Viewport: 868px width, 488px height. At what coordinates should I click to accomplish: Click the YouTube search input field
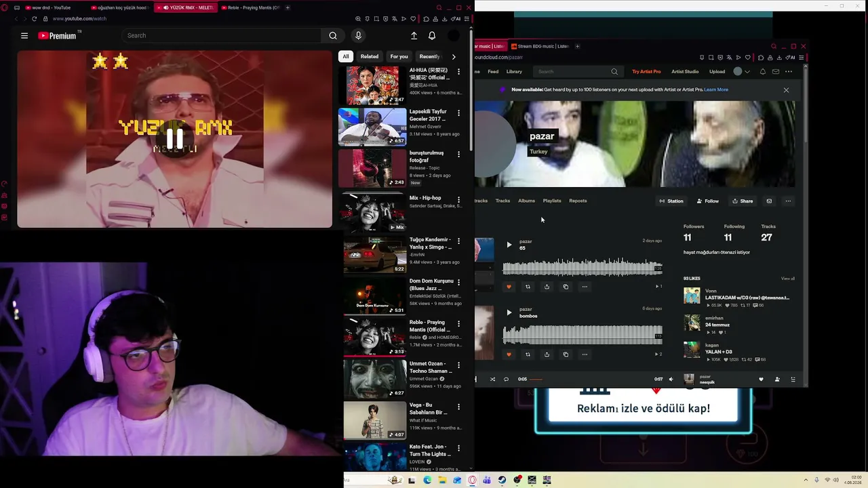[222, 36]
